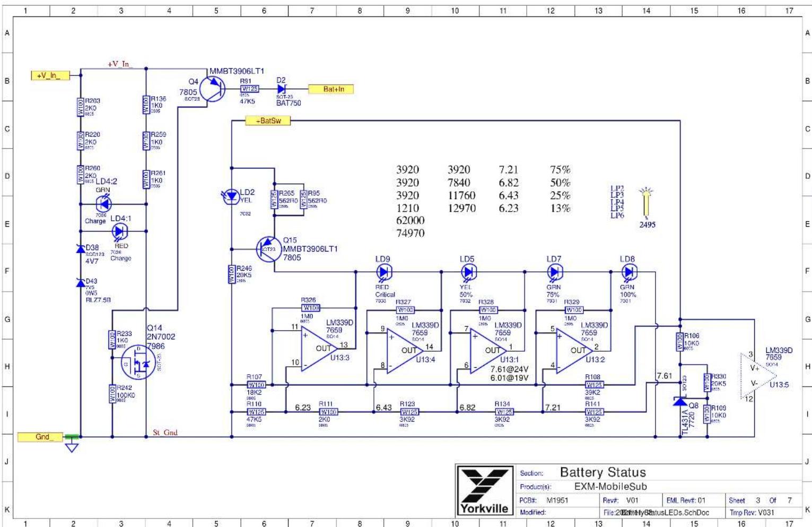Click the Gnd_ yellow port label
812x527 pixels.
[41, 437]
